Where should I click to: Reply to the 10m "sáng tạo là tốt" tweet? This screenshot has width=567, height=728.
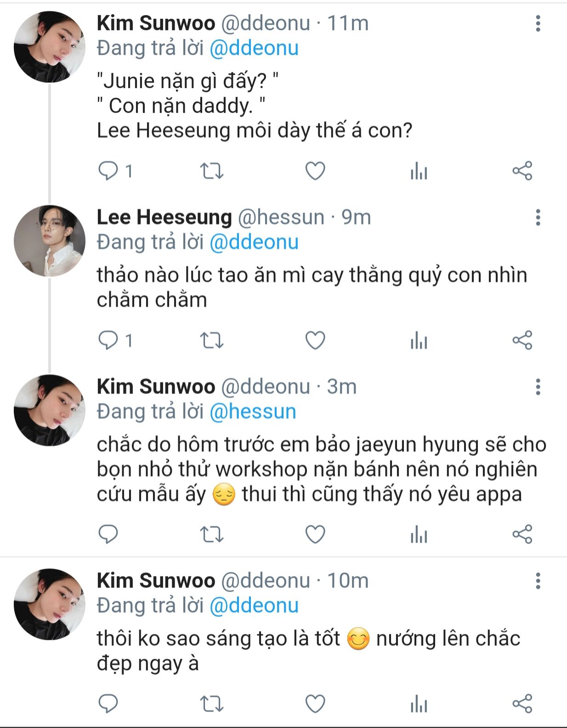click(x=108, y=704)
